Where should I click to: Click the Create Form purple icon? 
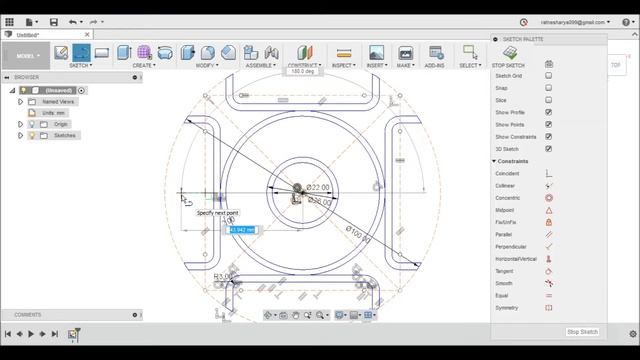point(144,53)
